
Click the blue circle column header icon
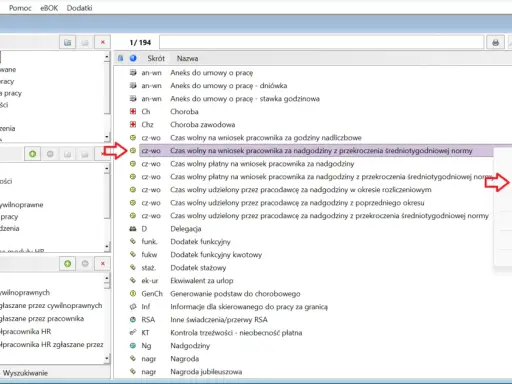pyautogui.click(x=133, y=58)
